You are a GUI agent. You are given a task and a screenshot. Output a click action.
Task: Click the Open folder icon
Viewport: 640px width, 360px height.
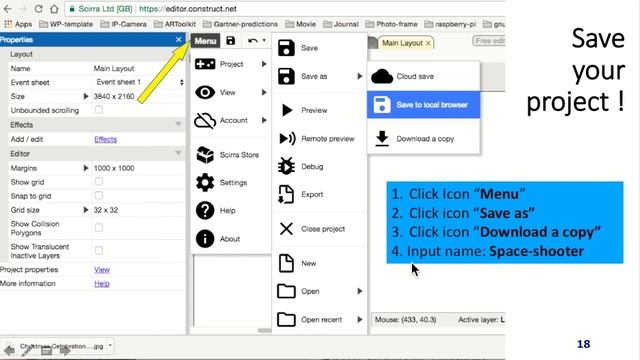coord(286,291)
